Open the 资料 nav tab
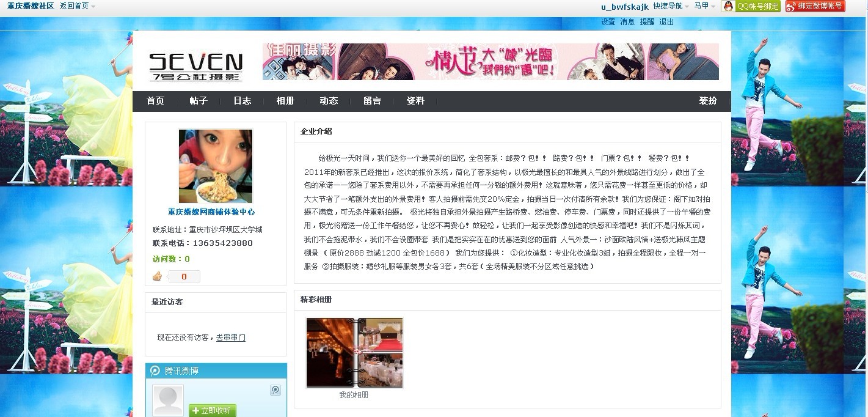868x417 pixels. 415,101
